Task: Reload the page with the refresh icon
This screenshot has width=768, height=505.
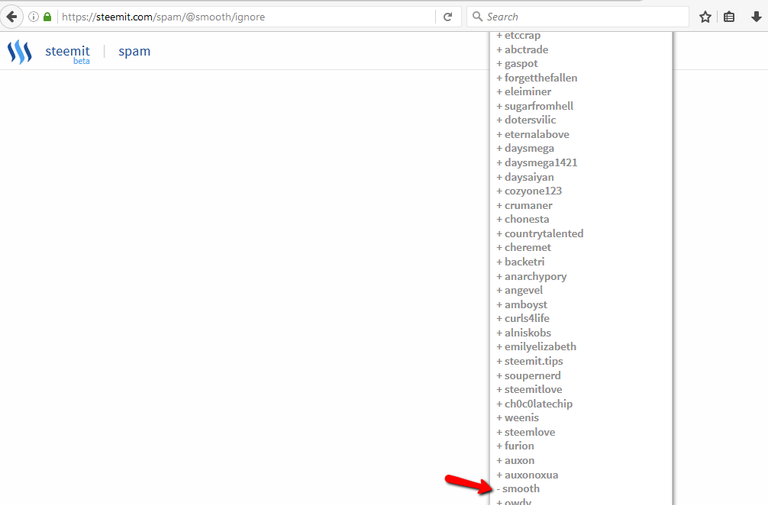Action: 448,17
